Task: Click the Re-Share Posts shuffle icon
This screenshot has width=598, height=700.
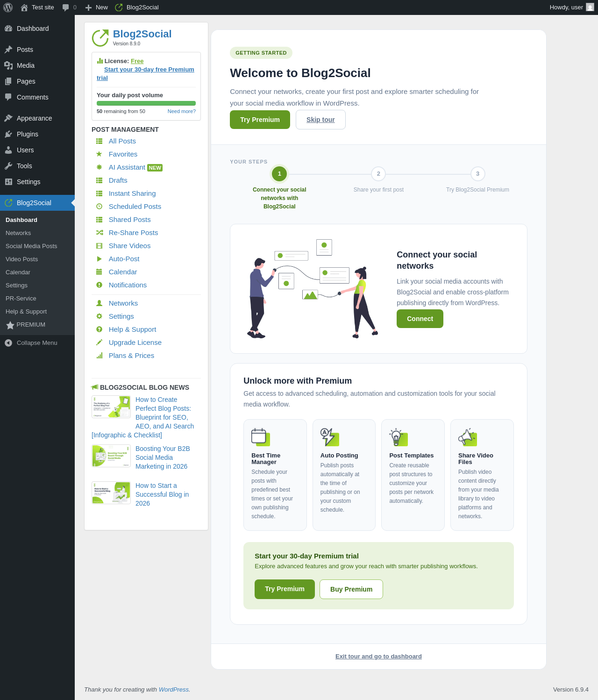Action: (x=99, y=233)
